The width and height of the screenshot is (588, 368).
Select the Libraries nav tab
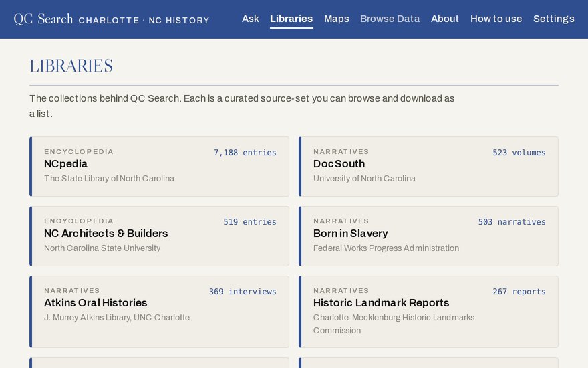(x=291, y=19)
